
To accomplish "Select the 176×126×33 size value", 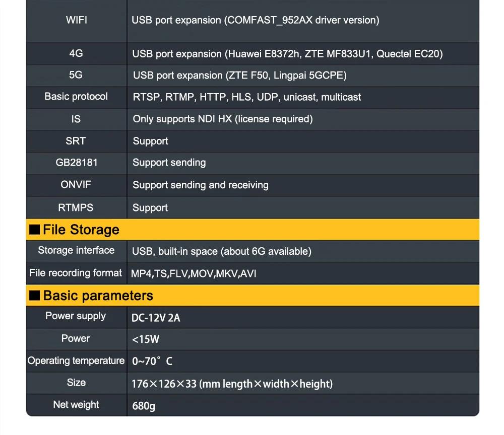I will [x=232, y=384].
